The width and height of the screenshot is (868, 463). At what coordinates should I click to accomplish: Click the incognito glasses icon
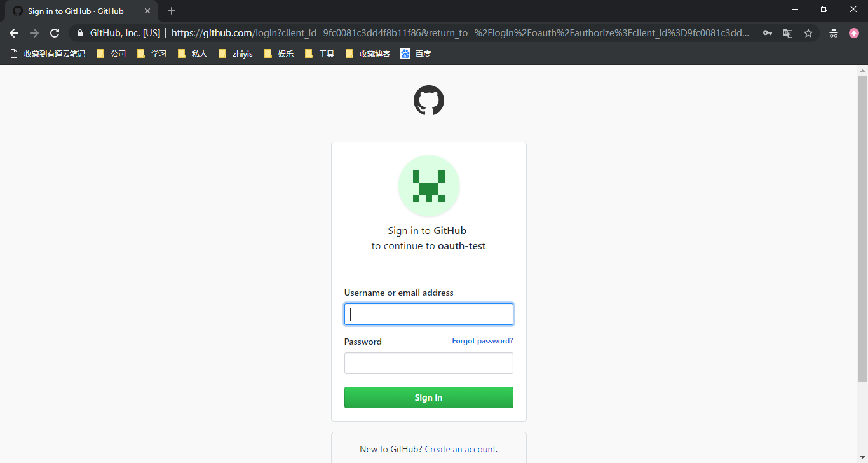pos(834,33)
